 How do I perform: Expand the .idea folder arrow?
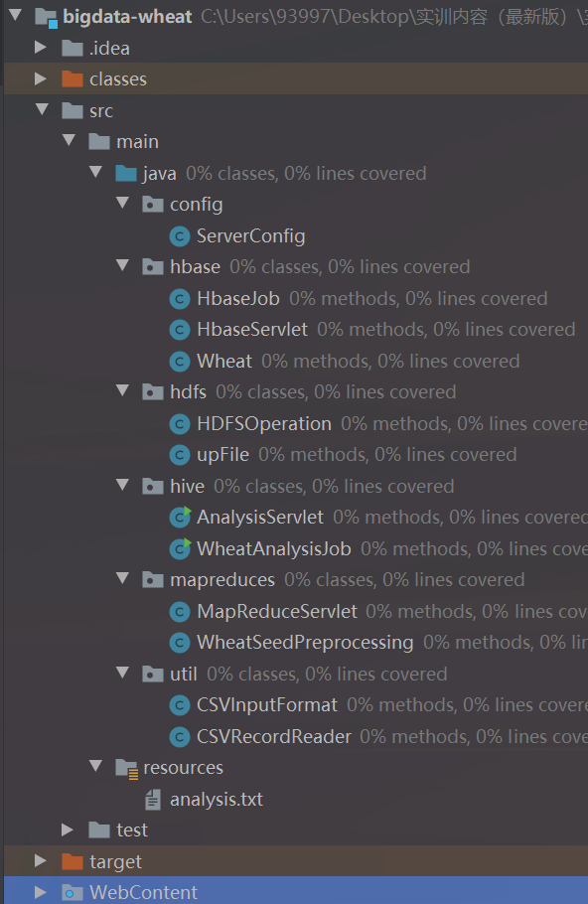(x=41, y=47)
